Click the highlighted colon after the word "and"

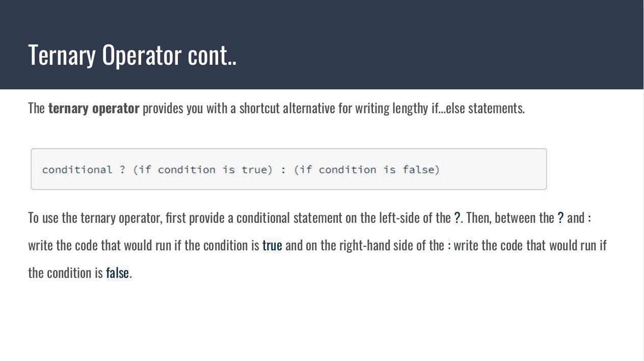[x=589, y=218]
